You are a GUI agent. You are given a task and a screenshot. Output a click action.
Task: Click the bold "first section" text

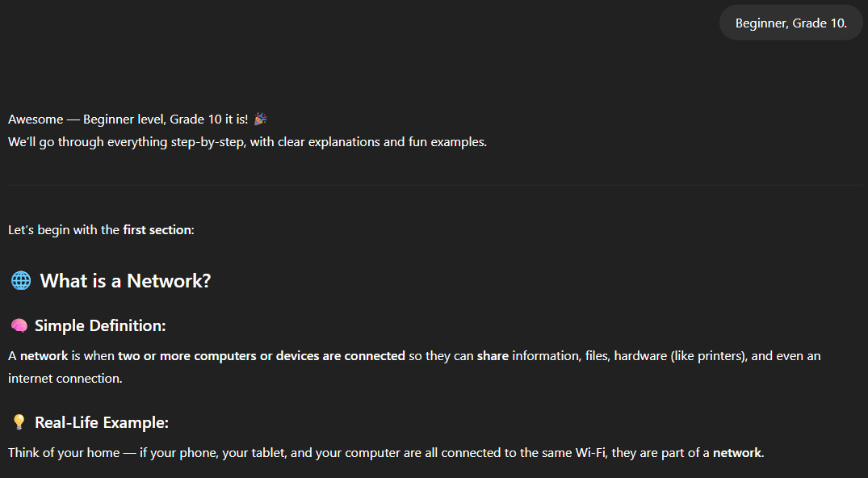point(157,230)
